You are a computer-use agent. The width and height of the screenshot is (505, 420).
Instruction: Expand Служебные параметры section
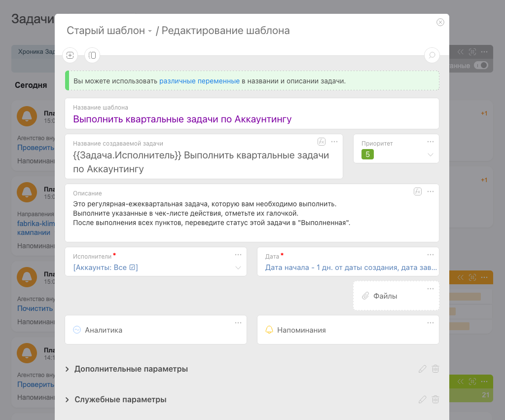[x=67, y=399]
